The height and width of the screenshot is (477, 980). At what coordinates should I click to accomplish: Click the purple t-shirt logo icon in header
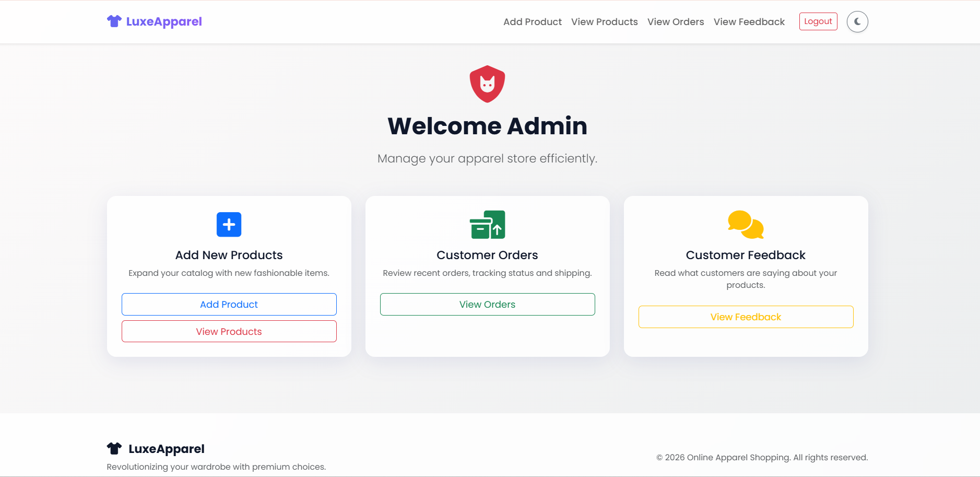[x=114, y=21]
